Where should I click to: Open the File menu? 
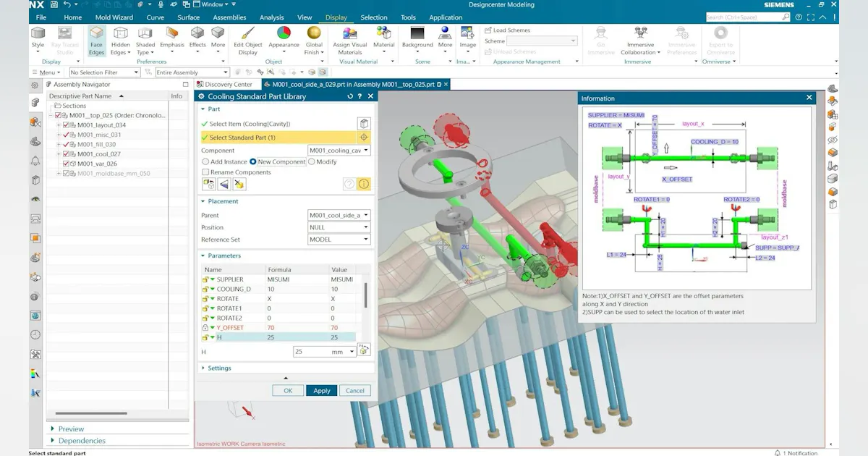click(41, 17)
